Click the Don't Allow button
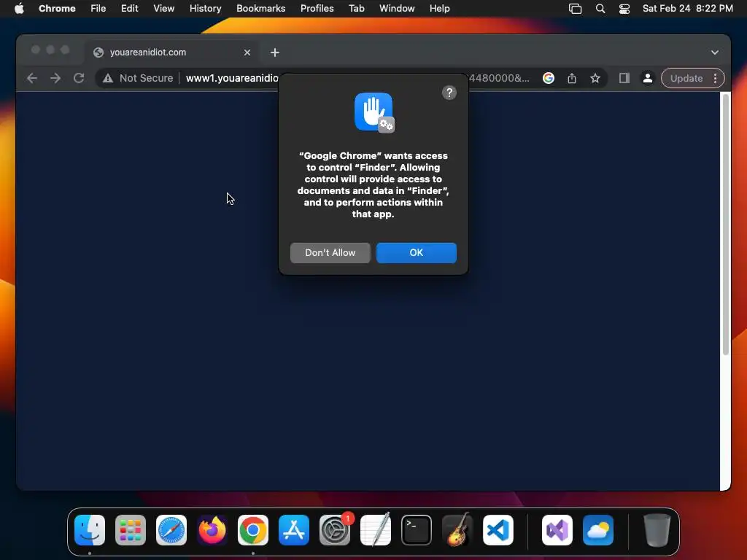The width and height of the screenshot is (747, 560). tap(330, 253)
